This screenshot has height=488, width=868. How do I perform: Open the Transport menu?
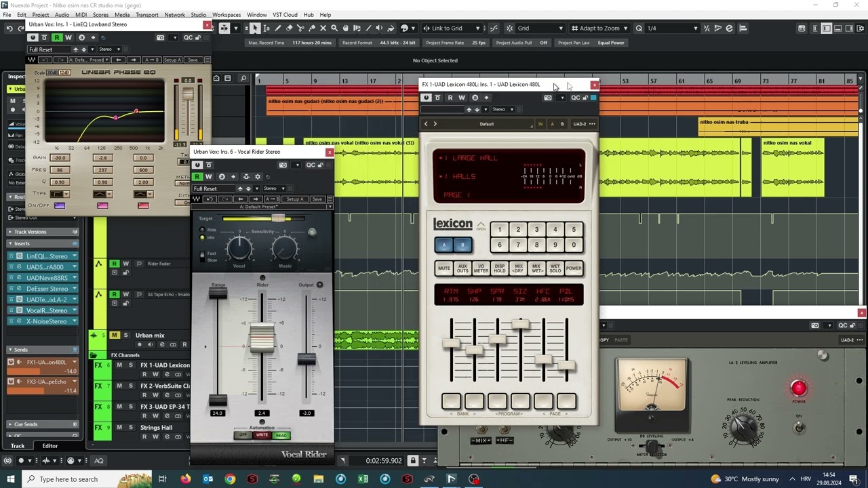147,15
